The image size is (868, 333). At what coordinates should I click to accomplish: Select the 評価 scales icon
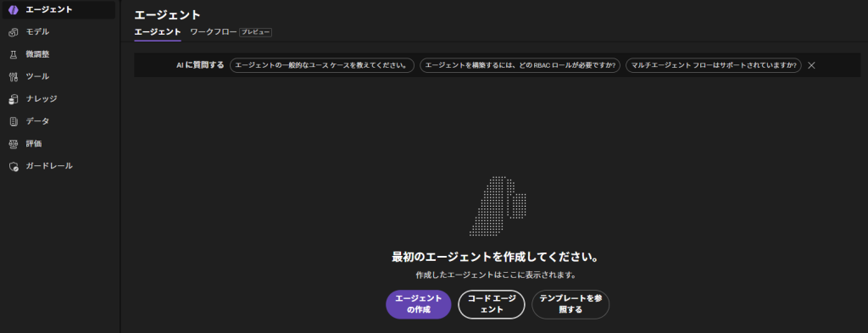14,144
